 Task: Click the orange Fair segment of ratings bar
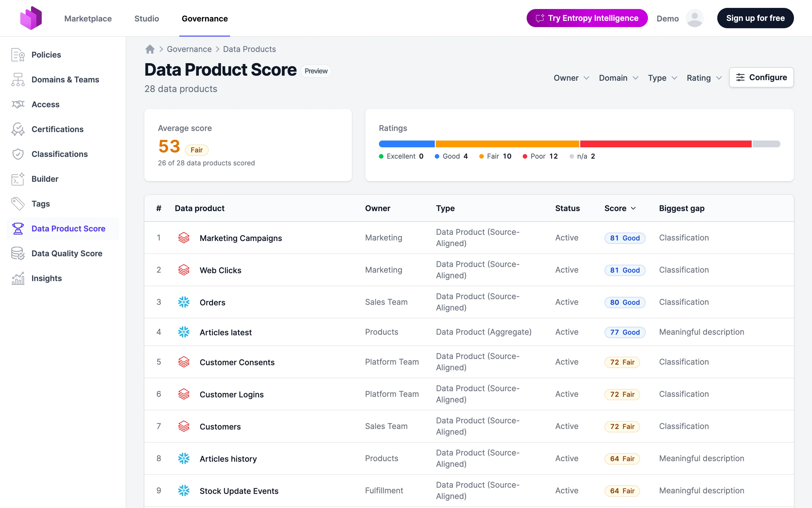507,144
